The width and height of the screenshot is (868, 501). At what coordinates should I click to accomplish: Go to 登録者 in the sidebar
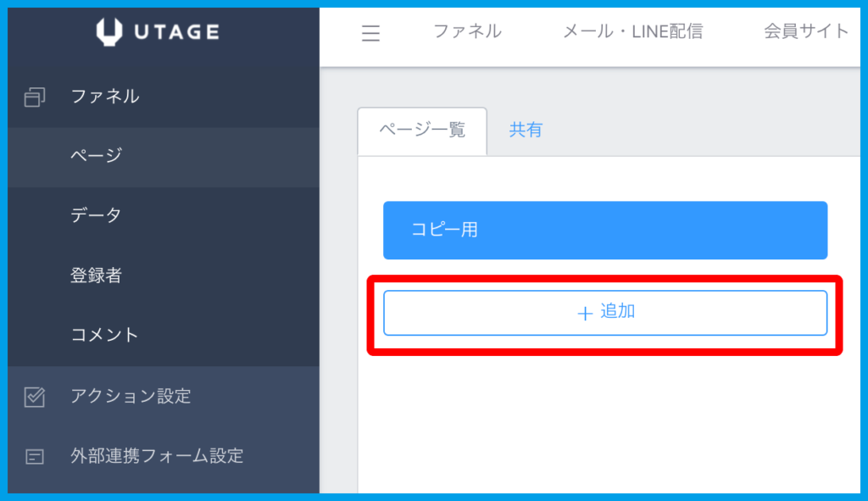[96, 276]
